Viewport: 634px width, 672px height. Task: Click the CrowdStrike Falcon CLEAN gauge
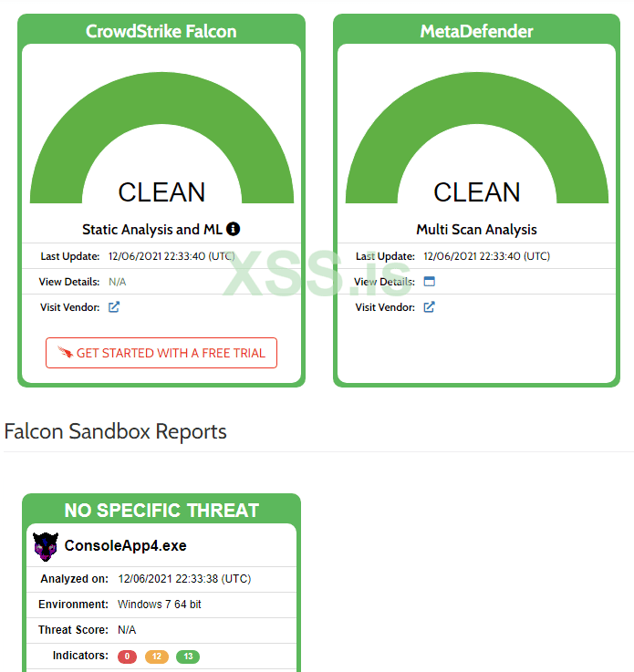[x=161, y=146]
